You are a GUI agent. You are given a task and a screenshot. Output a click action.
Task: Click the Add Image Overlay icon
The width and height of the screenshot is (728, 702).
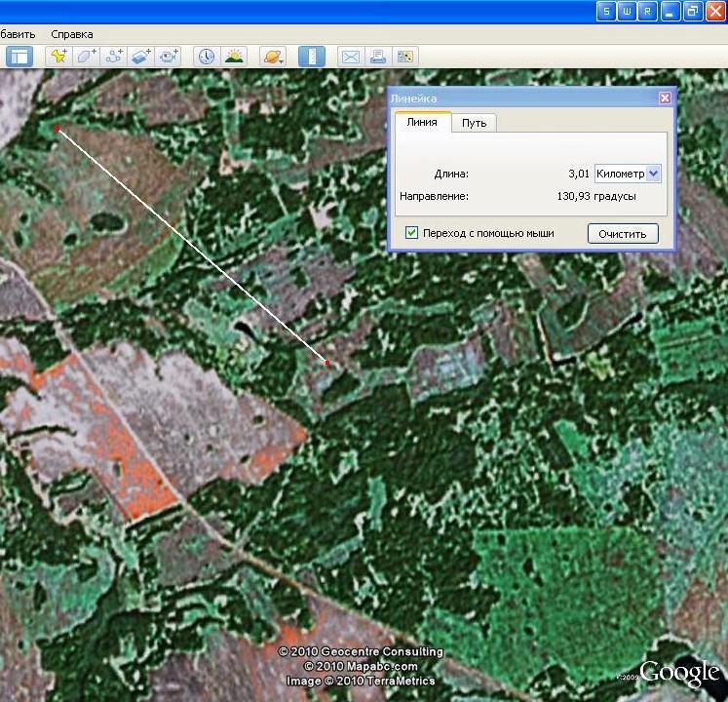pyautogui.click(x=141, y=57)
